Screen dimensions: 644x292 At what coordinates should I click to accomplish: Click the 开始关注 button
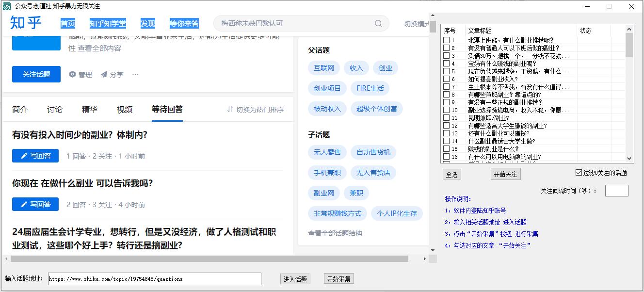click(505, 174)
